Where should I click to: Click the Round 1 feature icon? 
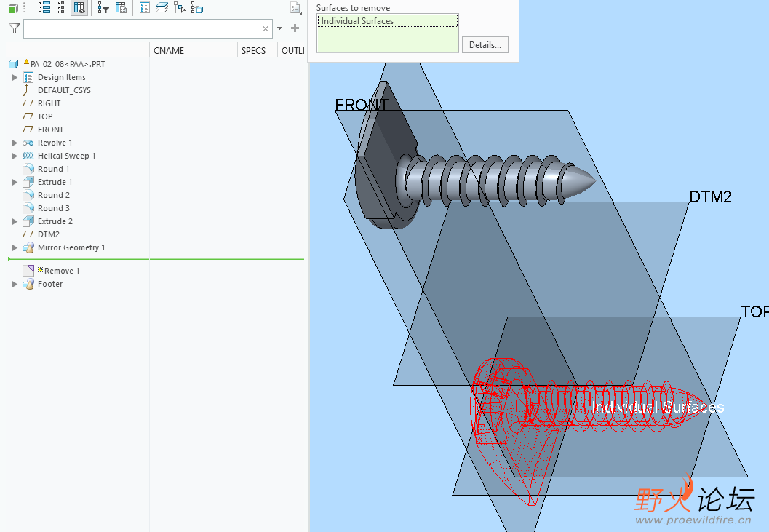(28, 169)
